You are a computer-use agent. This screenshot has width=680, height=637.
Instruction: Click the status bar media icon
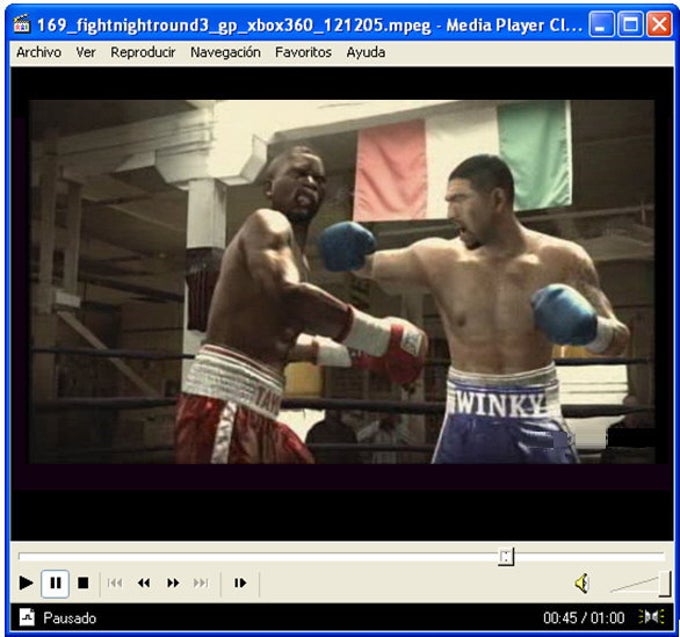pos(26,617)
